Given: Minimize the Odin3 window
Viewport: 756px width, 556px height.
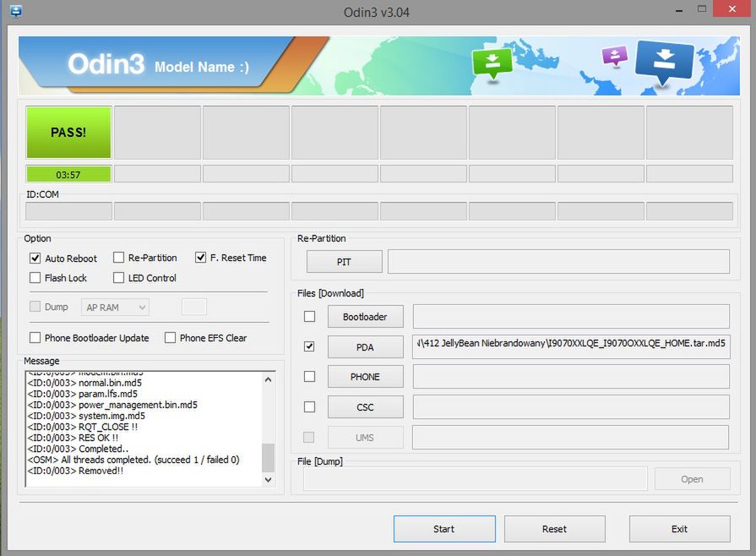Looking at the screenshot, I should (679, 10).
